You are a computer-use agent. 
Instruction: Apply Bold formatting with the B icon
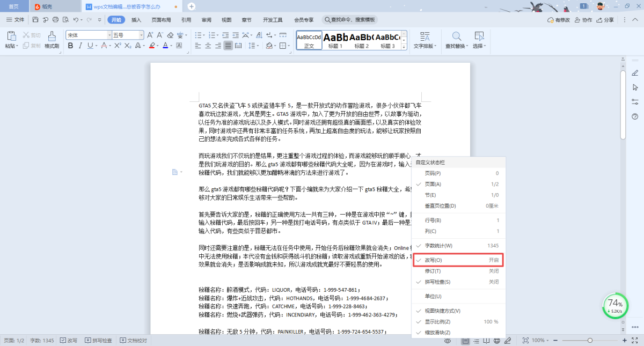[x=70, y=46]
